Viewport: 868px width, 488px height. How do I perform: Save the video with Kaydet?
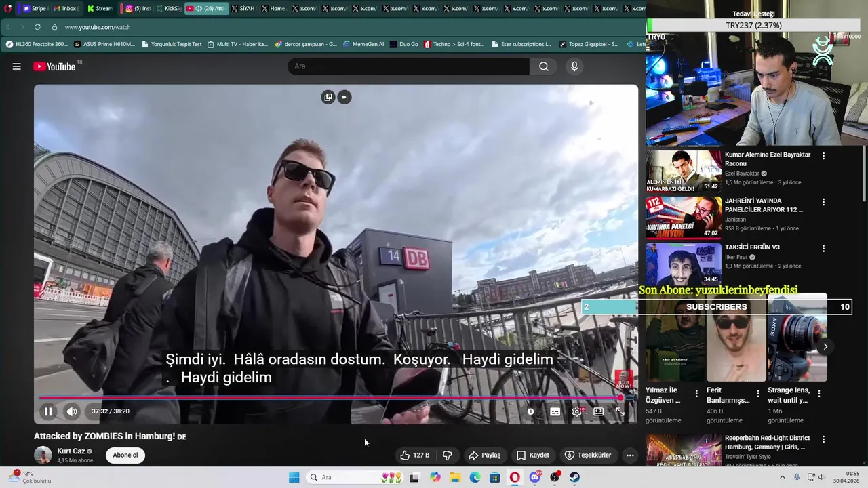pyautogui.click(x=533, y=455)
